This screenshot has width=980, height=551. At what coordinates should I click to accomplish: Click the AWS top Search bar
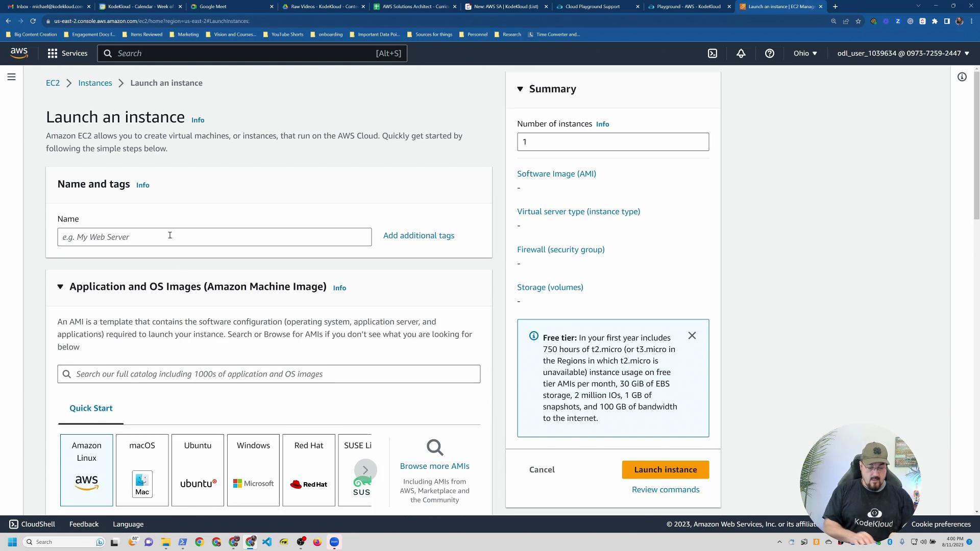[x=252, y=53]
